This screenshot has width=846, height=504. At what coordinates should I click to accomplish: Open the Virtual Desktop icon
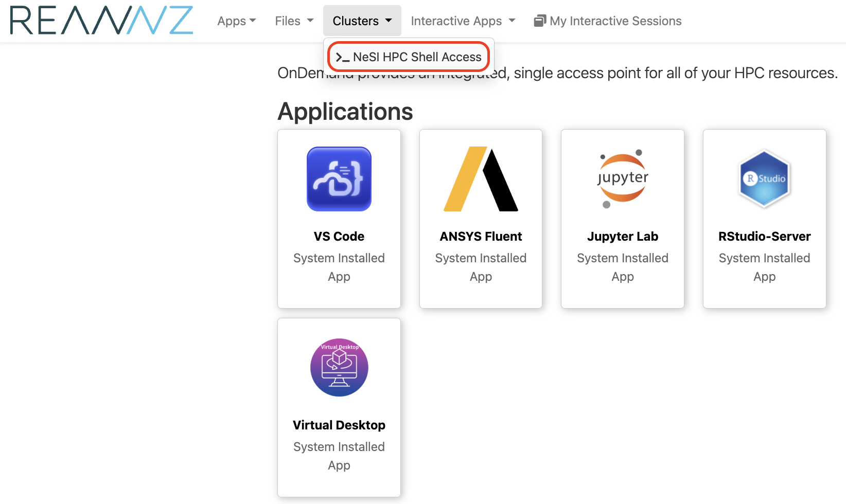pos(339,367)
